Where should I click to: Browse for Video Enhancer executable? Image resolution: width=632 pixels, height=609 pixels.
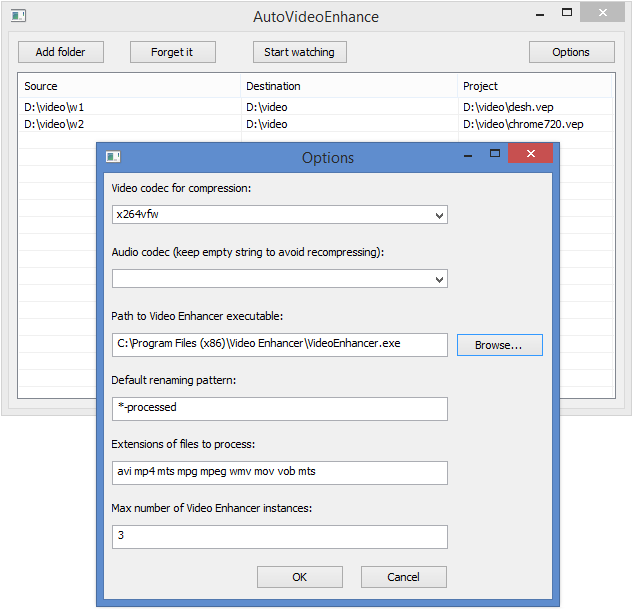pyautogui.click(x=499, y=345)
